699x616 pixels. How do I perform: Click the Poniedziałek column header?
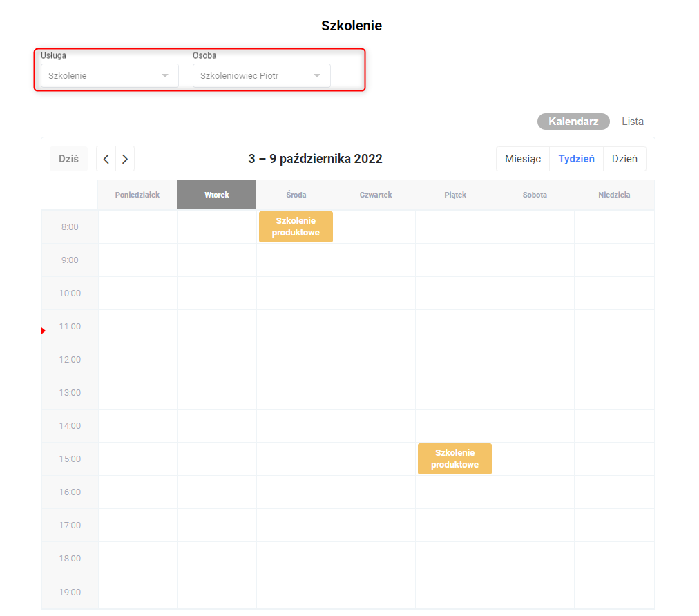point(137,195)
